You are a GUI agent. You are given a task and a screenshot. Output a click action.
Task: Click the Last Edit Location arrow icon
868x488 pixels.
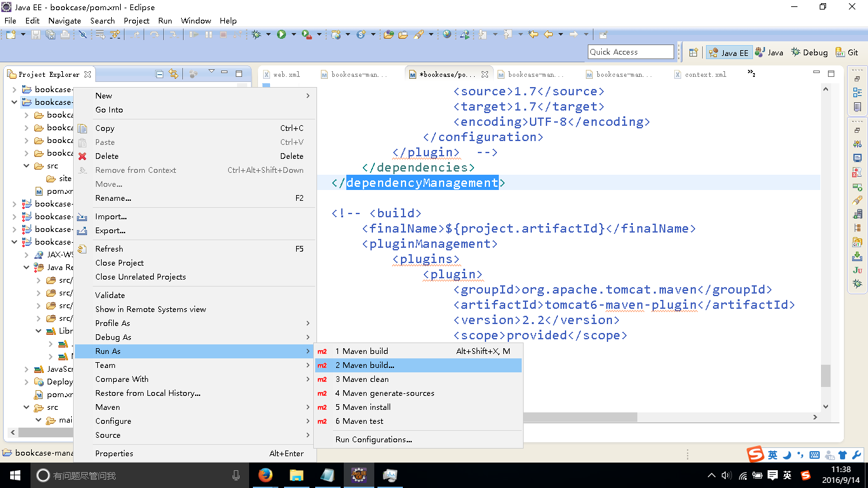[x=534, y=34]
